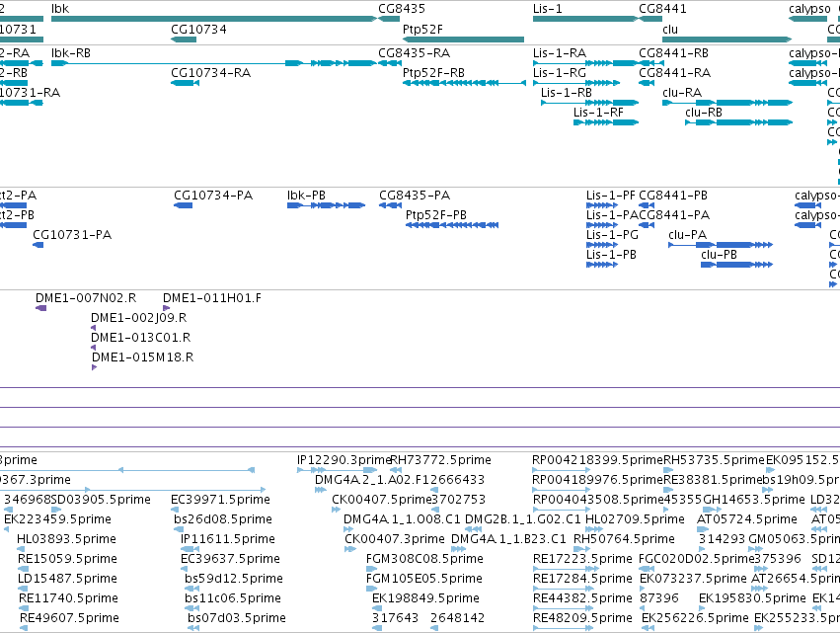Select the CG8435-RA transcript

tap(390, 63)
